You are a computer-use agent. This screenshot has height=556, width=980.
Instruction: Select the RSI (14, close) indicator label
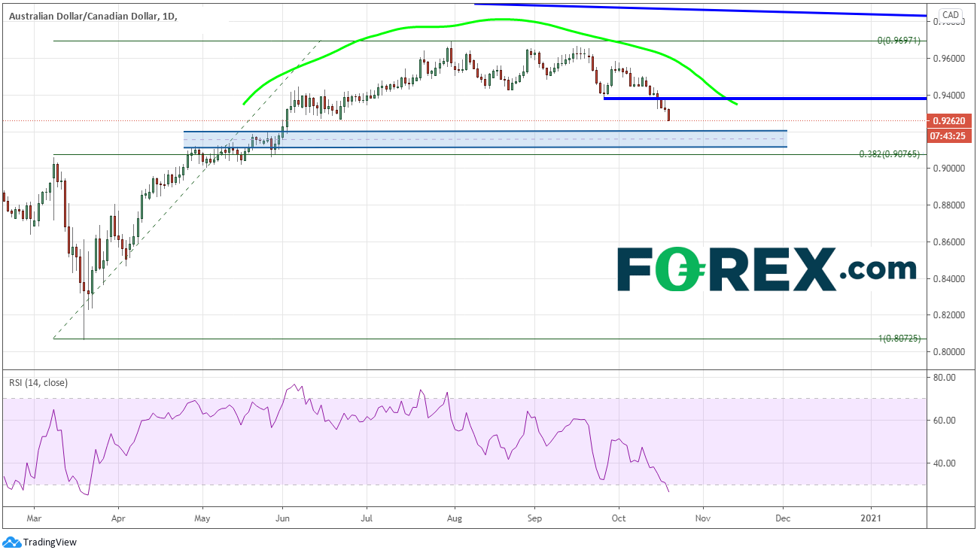pos(38,382)
